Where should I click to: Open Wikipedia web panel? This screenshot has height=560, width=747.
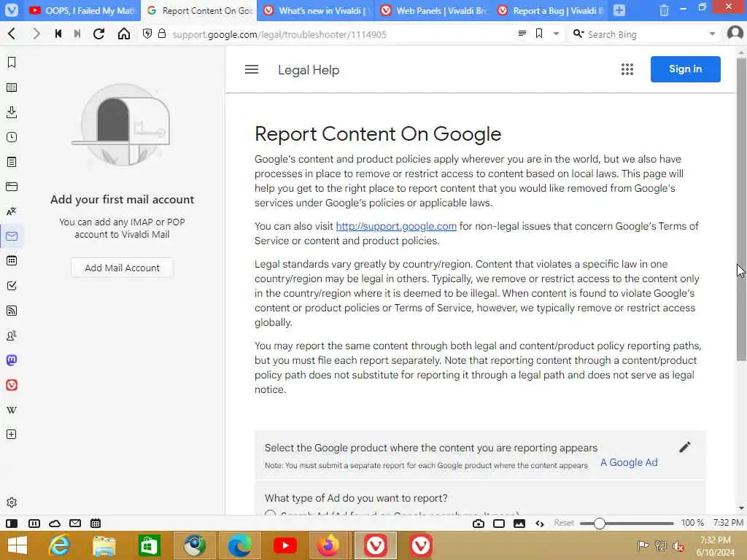12,410
